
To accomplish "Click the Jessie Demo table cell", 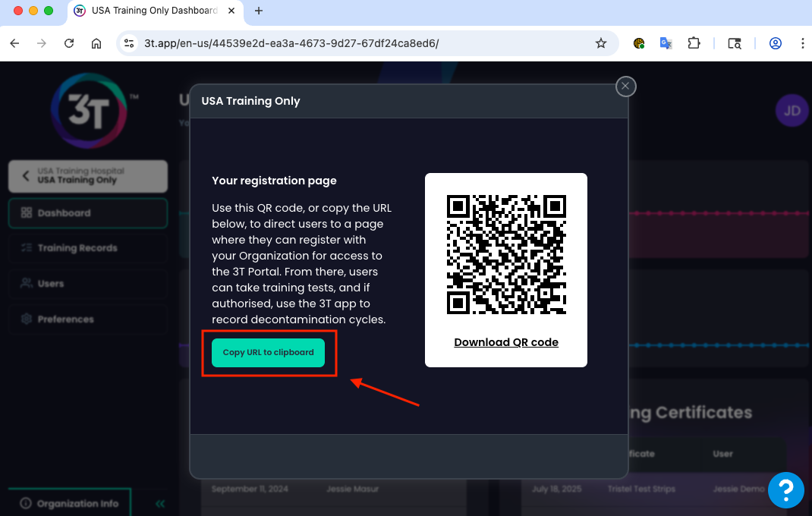I will tap(738, 489).
